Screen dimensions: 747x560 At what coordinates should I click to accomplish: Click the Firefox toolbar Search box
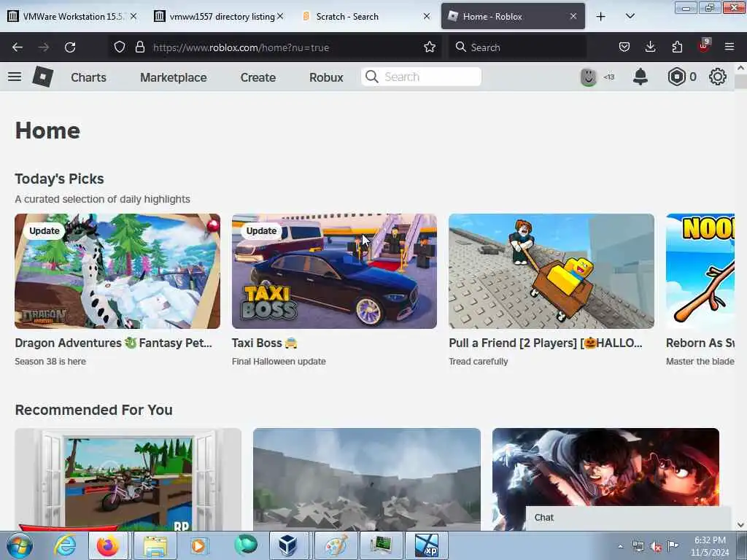click(x=517, y=47)
